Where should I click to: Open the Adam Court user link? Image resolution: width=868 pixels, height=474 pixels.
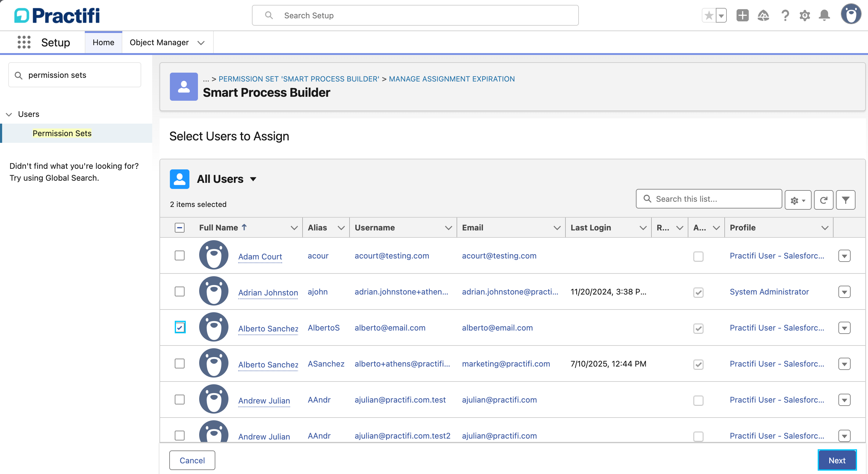pos(260,257)
